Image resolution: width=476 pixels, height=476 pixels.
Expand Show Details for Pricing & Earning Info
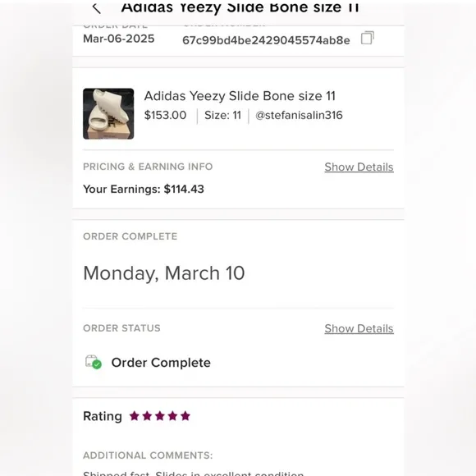[359, 167]
